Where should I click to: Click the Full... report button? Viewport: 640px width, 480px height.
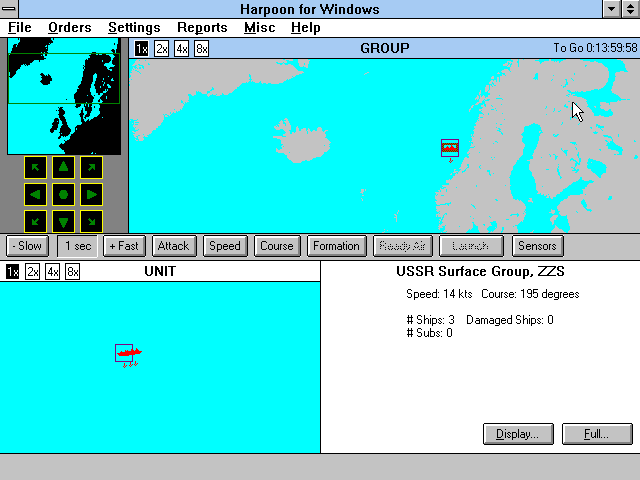tap(597, 434)
